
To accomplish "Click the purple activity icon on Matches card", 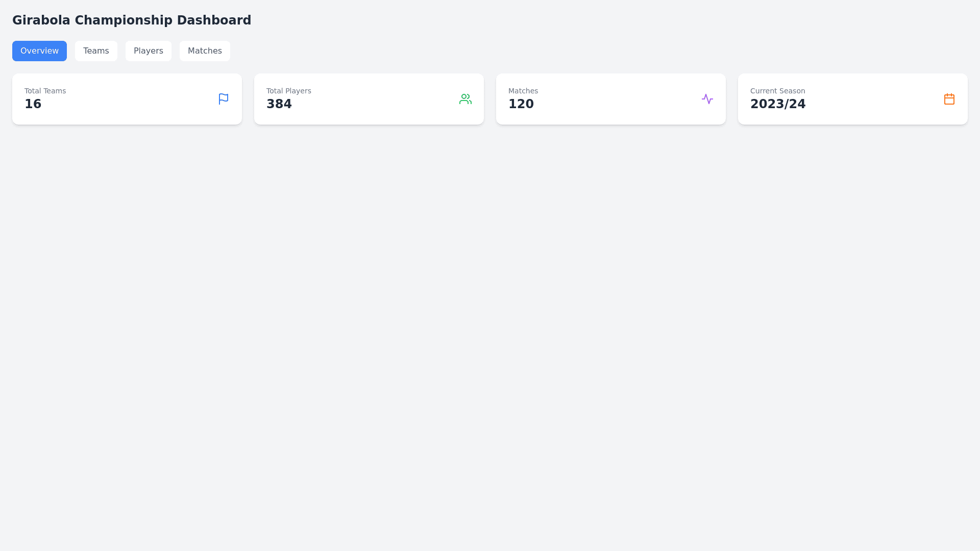I will (707, 98).
